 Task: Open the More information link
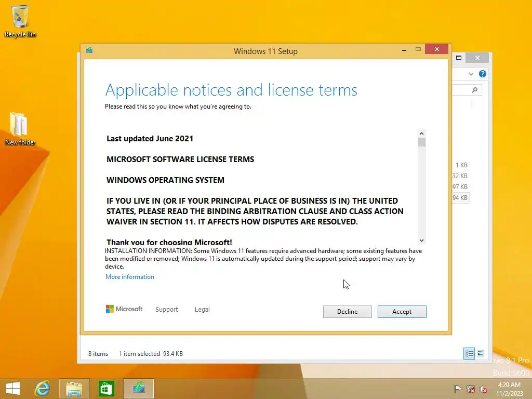pos(129,277)
